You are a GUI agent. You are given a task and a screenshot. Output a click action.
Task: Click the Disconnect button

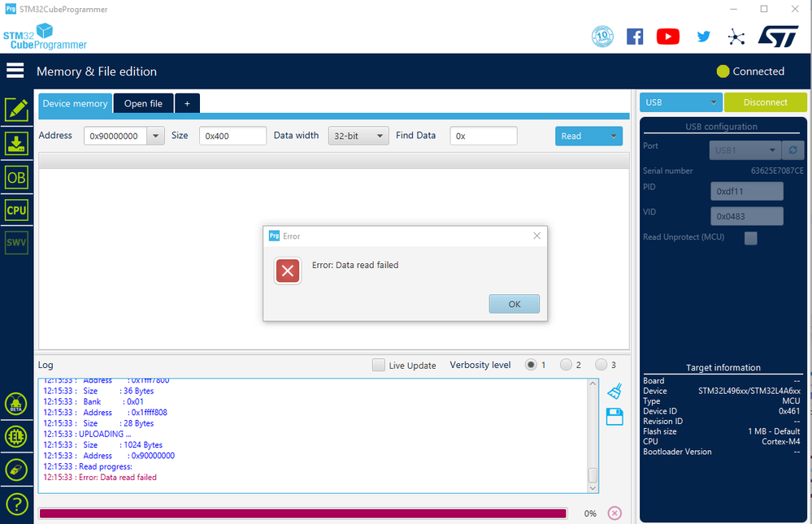coord(766,102)
